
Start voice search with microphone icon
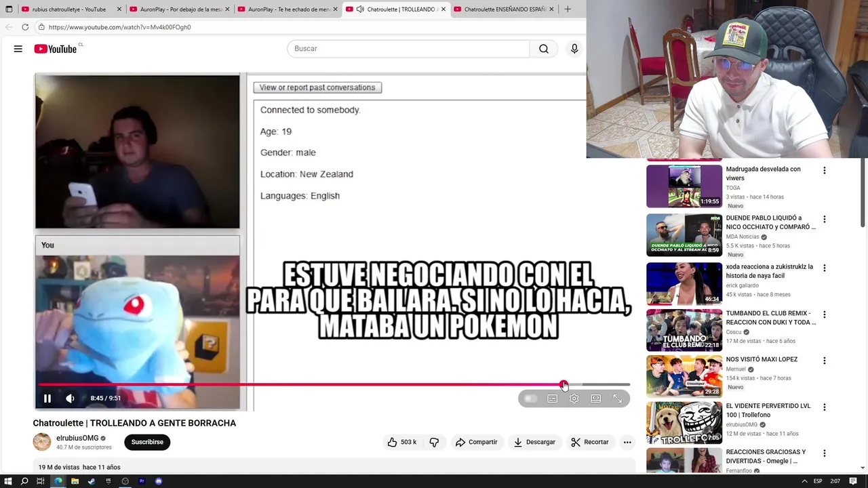[x=574, y=49]
